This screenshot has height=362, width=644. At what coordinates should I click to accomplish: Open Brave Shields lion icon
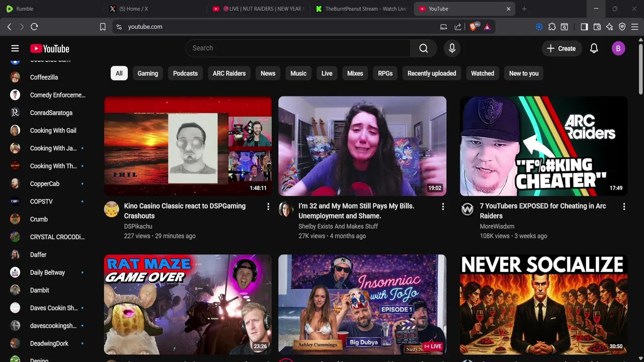click(x=473, y=27)
